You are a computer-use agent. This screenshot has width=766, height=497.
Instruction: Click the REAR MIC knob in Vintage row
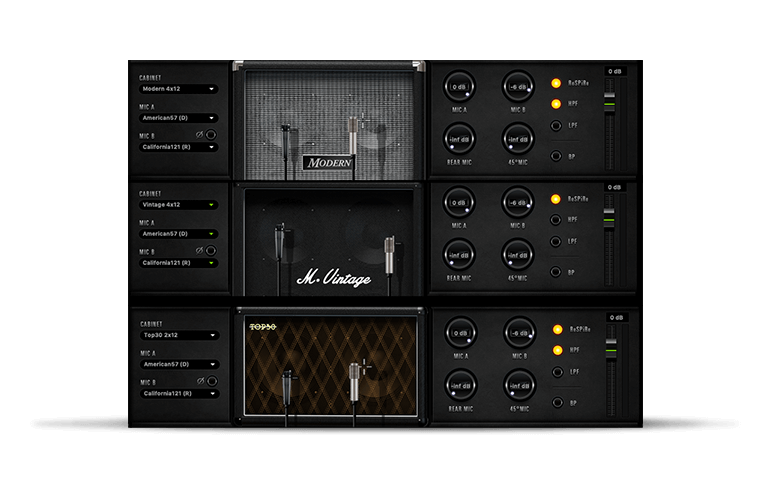459,254
